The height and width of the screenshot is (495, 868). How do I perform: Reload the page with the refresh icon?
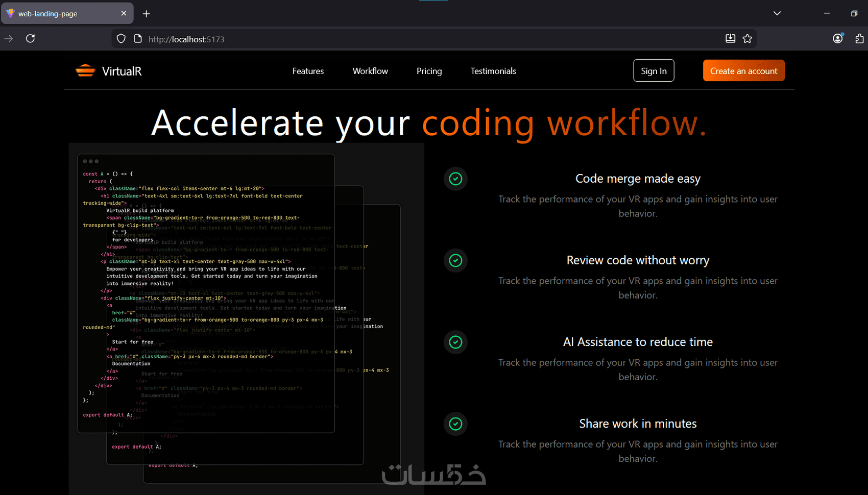click(31, 39)
